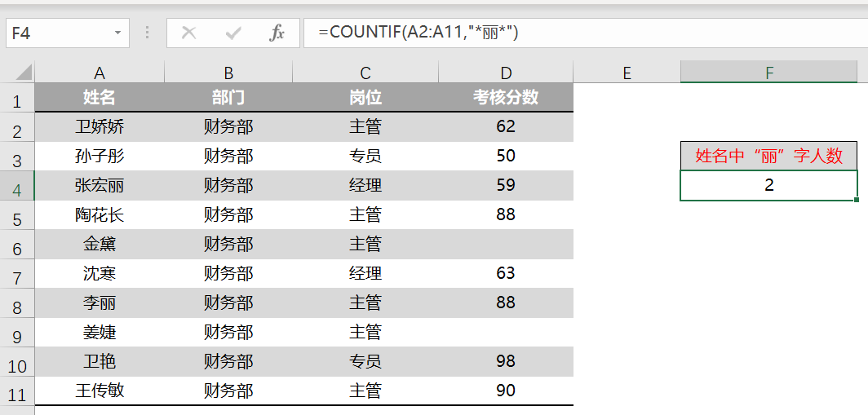Click 专员 cell in 卫艳 row
The width and height of the screenshot is (868, 415).
pyautogui.click(x=365, y=361)
